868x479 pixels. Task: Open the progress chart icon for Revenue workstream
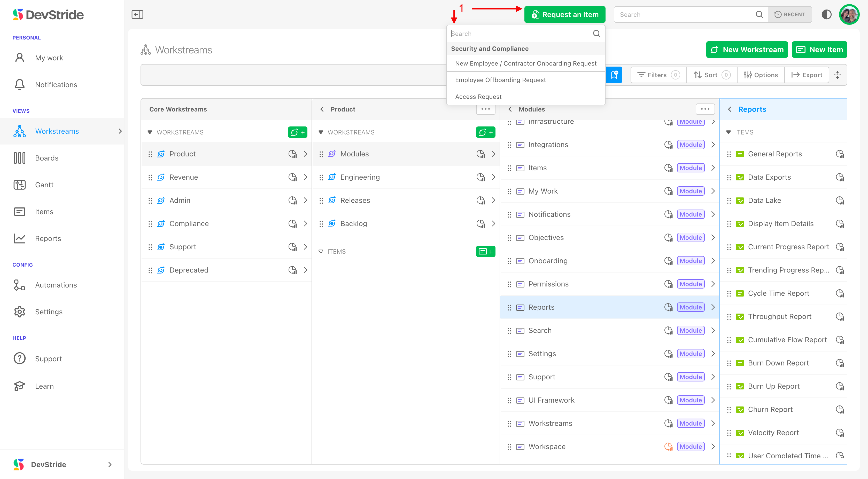tap(292, 177)
